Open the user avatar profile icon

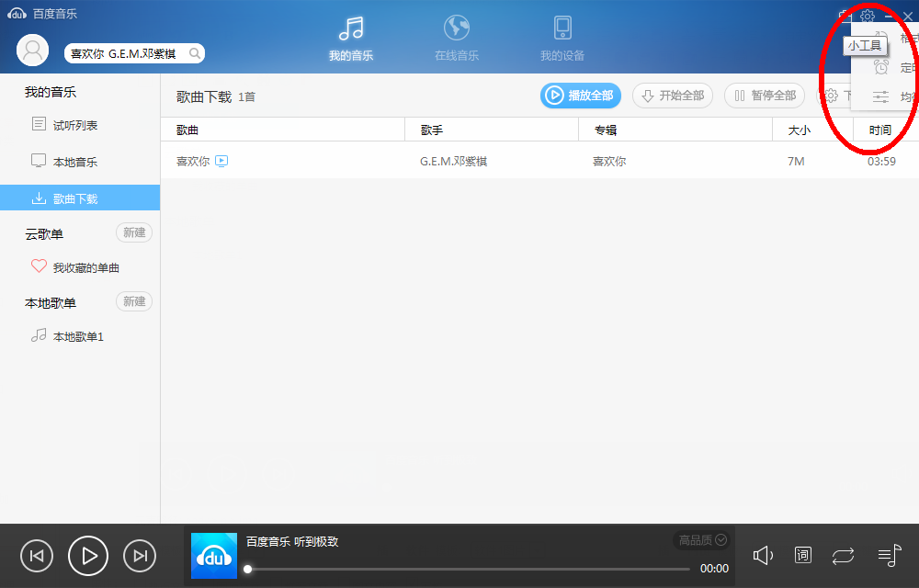[x=32, y=50]
